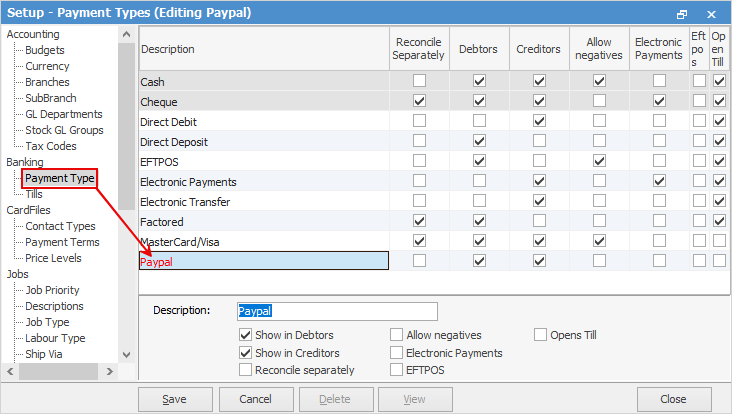Toggle Electronic Payments checkbox in Cheque row

pos(659,101)
